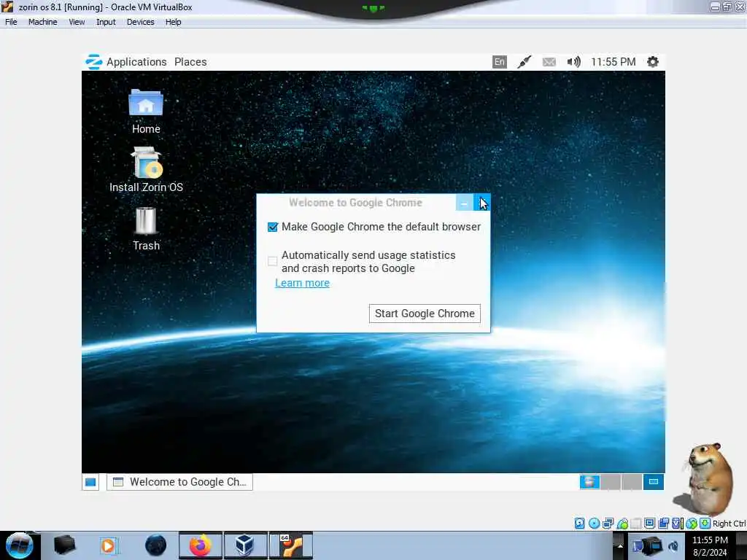
Task: Click the keyboard capture green arrow icon
Action: click(x=705, y=524)
